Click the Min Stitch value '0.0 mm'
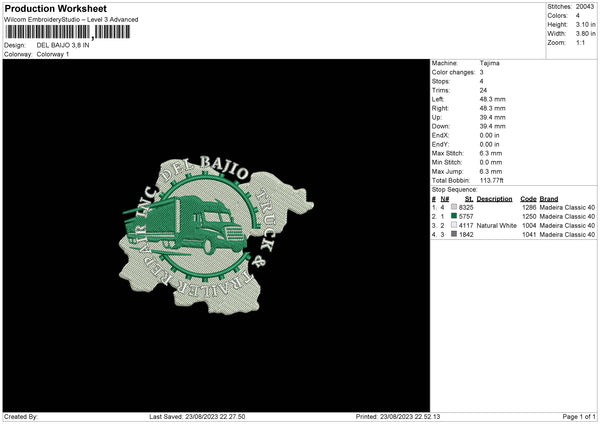The image size is (600, 424). point(491,162)
